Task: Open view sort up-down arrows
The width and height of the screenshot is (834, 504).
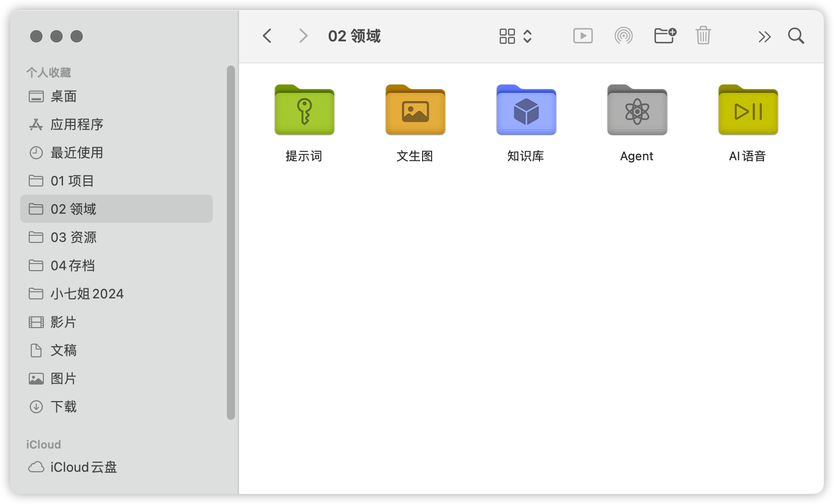Action: tap(527, 36)
